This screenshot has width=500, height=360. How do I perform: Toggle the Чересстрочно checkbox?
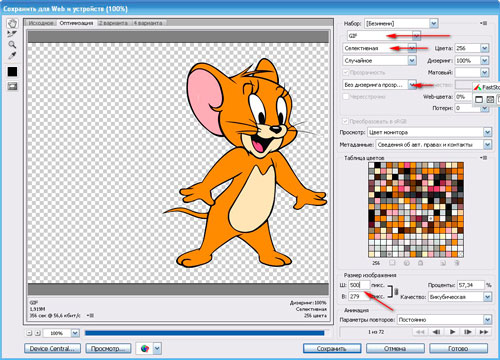click(346, 97)
